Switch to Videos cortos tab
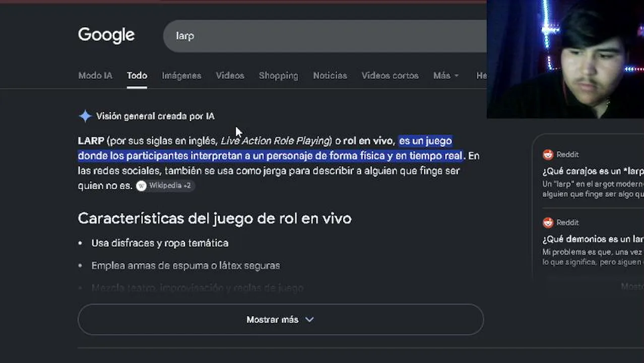This screenshot has height=363, width=644. pyautogui.click(x=390, y=76)
